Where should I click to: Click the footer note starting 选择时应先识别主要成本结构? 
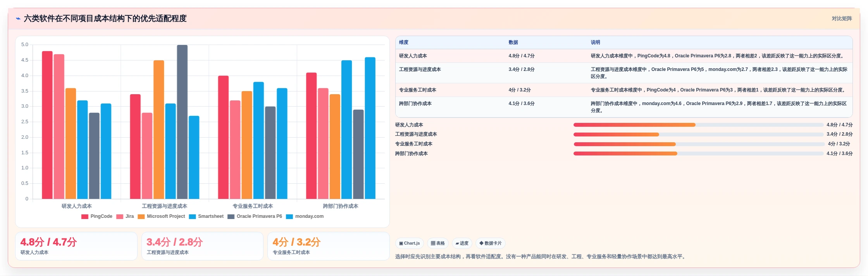point(541,257)
